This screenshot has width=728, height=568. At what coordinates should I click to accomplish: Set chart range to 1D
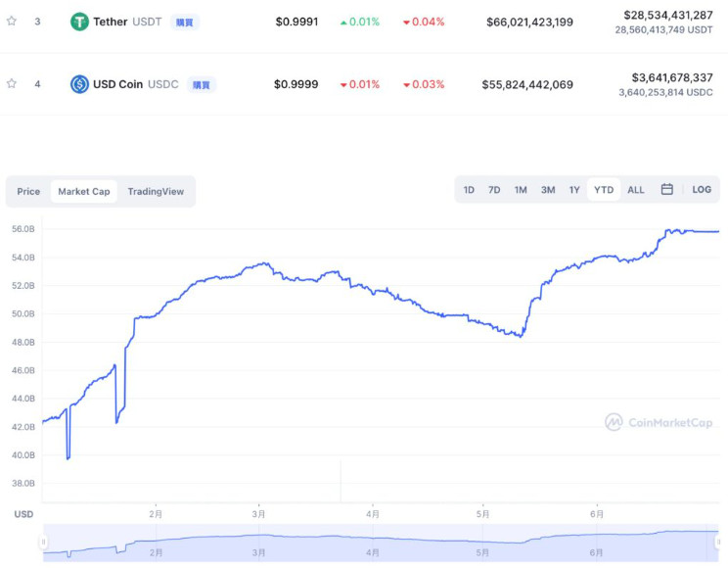[x=469, y=190]
